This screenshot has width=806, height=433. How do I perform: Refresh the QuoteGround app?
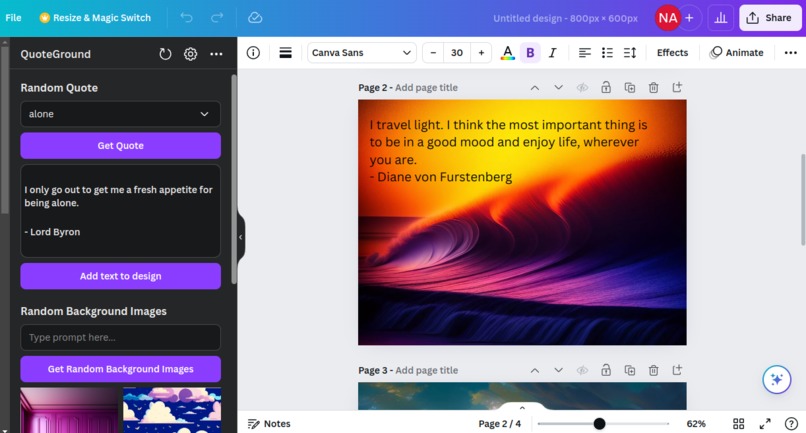pyautogui.click(x=165, y=54)
